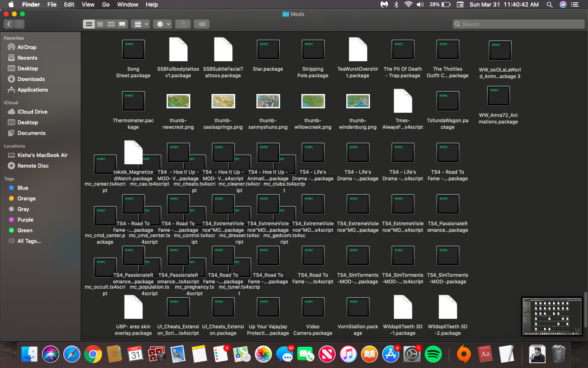
Task: Select Video Camera.package file
Action: tap(313, 307)
